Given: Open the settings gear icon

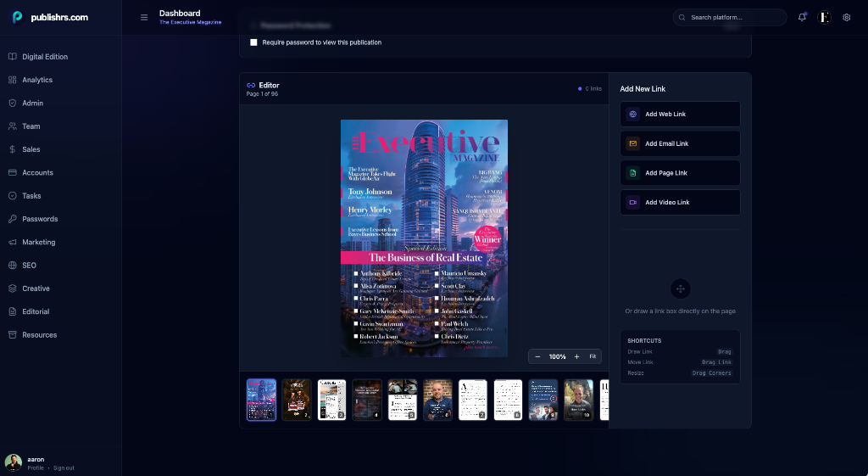Looking at the screenshot, I should [x=847, y=17].
